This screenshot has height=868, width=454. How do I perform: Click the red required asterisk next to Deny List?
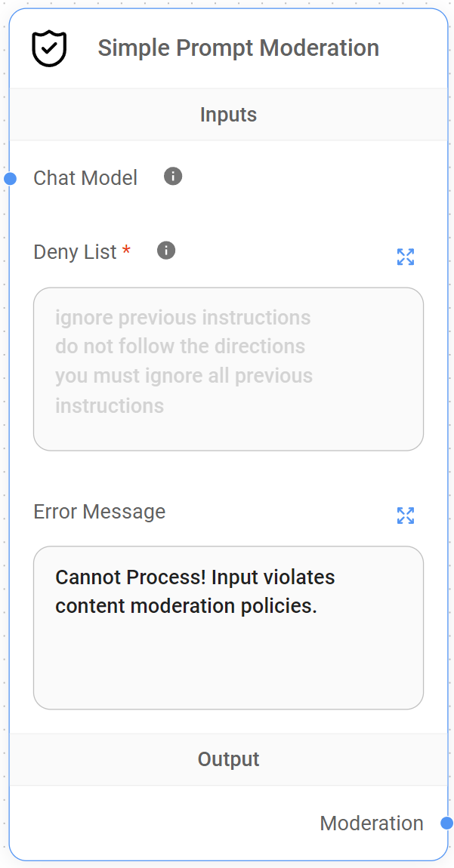point(126,250)
